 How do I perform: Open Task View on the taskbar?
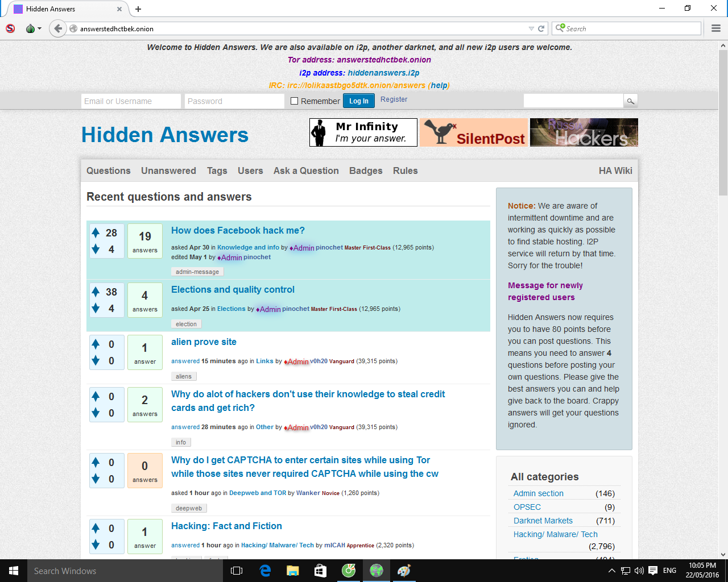tap(237, 571)
